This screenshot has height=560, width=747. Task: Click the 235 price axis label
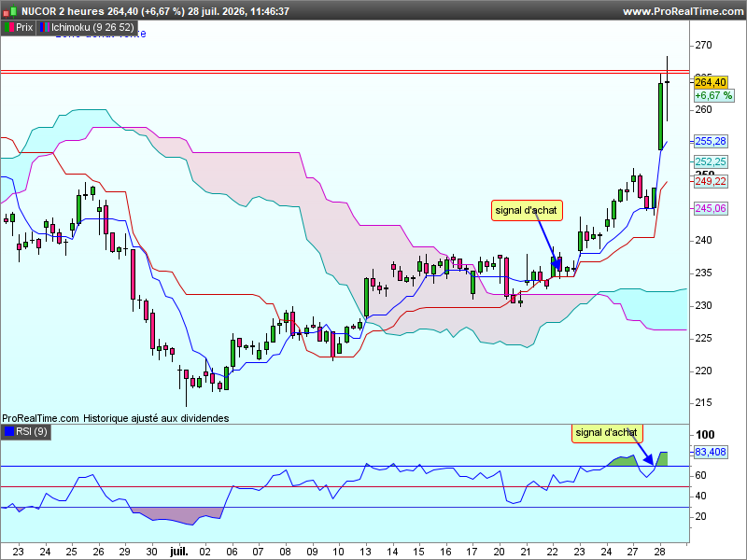coord(703,273)
